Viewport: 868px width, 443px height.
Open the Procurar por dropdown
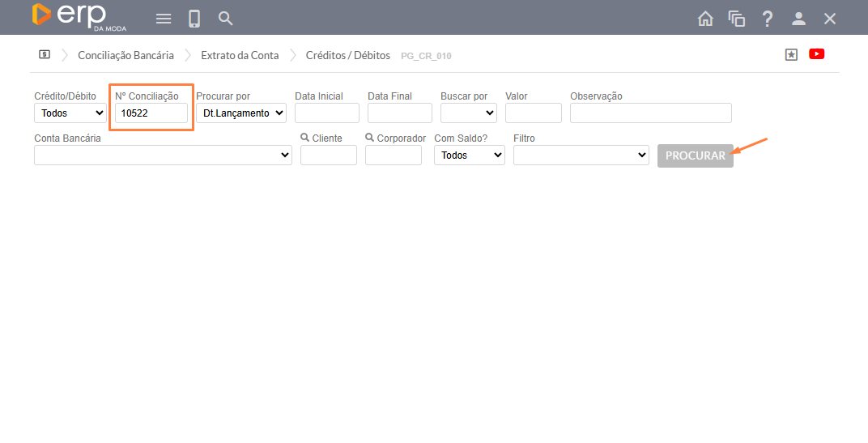tap(241, 113)
